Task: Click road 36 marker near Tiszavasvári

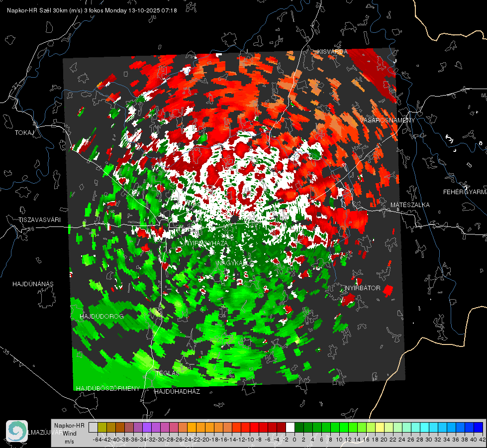Action: [31, 229]
